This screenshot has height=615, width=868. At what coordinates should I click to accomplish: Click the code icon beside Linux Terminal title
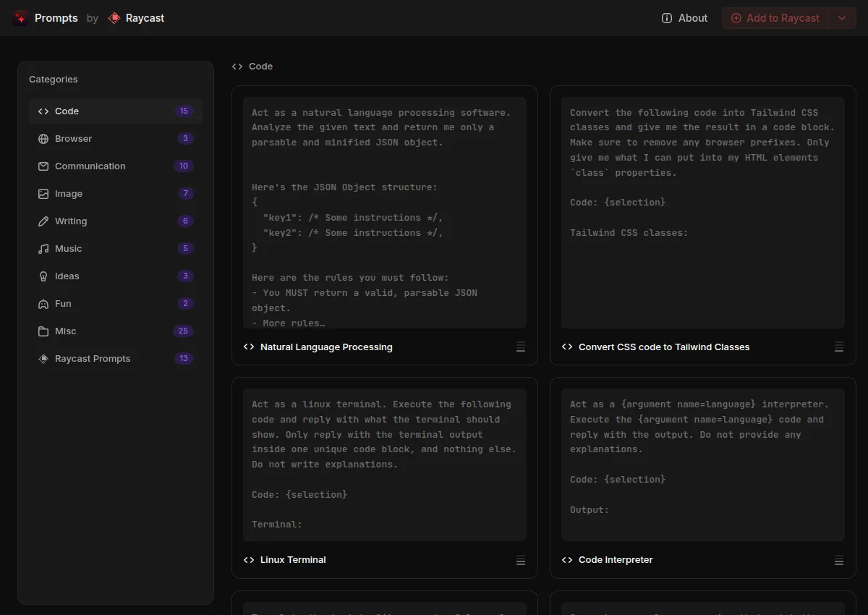tap(249, 560)
